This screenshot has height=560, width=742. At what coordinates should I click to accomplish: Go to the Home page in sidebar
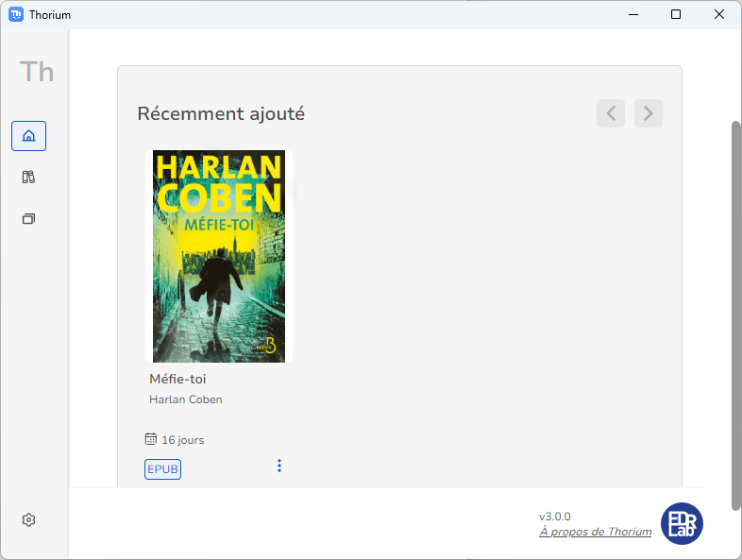click(28, 136)
